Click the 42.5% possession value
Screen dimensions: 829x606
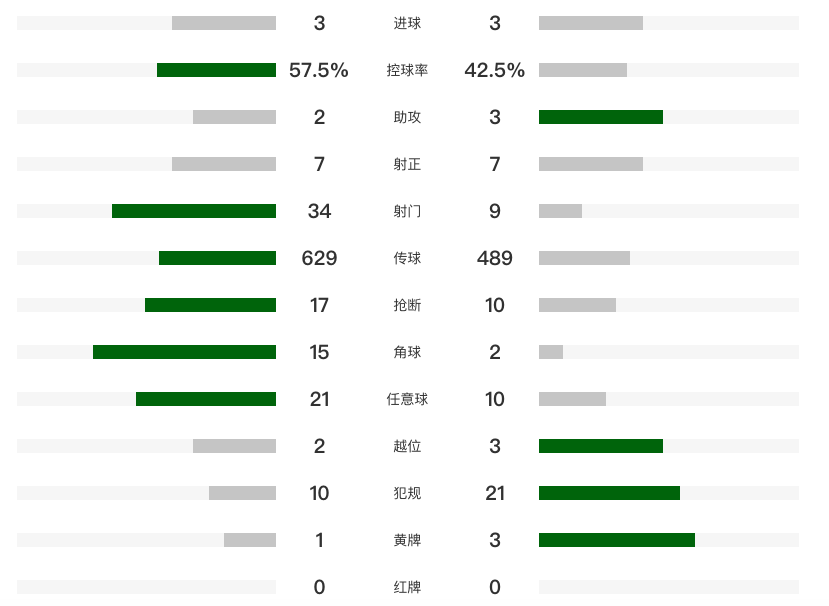coord(494,70)
